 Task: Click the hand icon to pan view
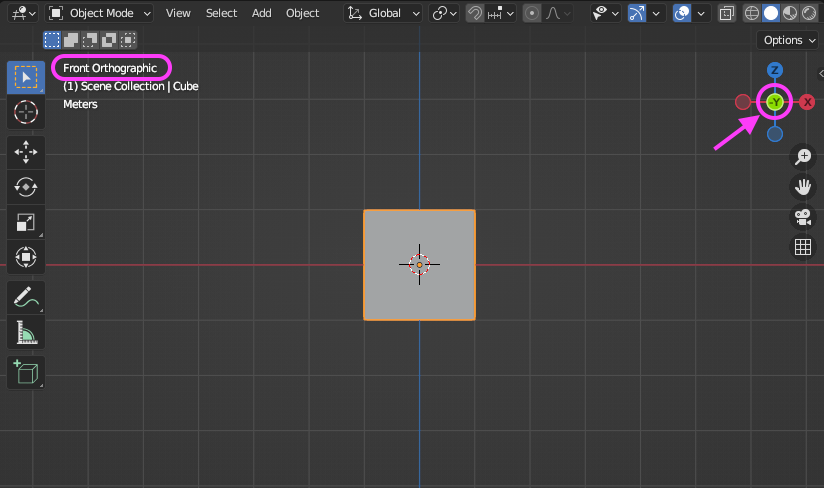[802, 186]
